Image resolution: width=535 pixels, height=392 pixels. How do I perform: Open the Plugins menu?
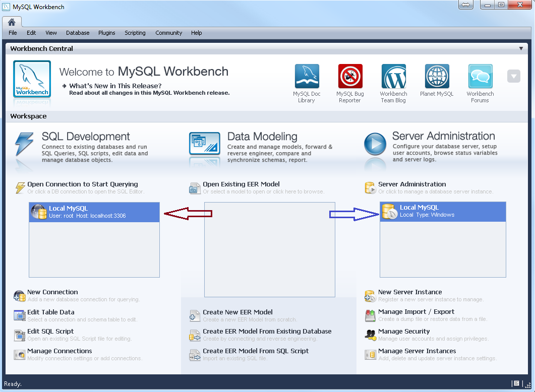click(x=107, y=33)
